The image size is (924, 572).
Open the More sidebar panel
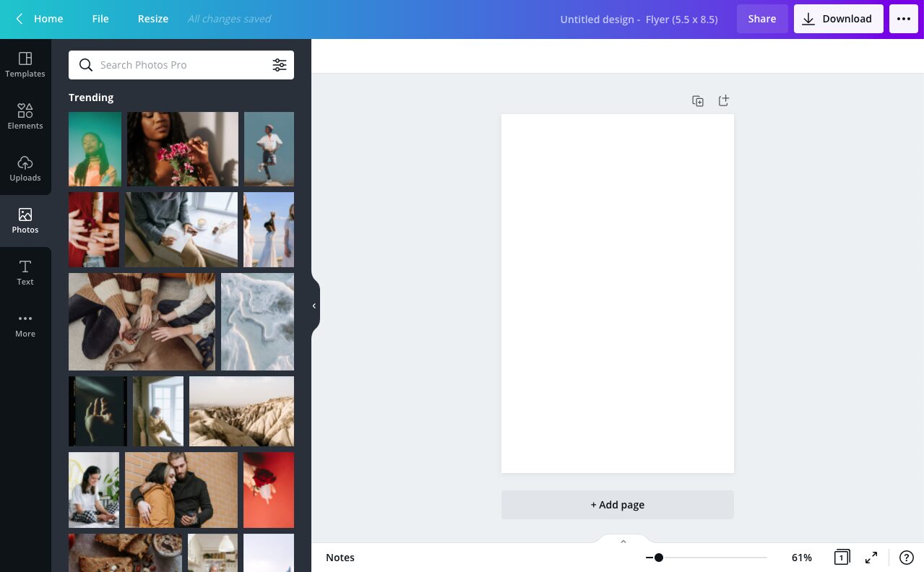coord(25,324)
